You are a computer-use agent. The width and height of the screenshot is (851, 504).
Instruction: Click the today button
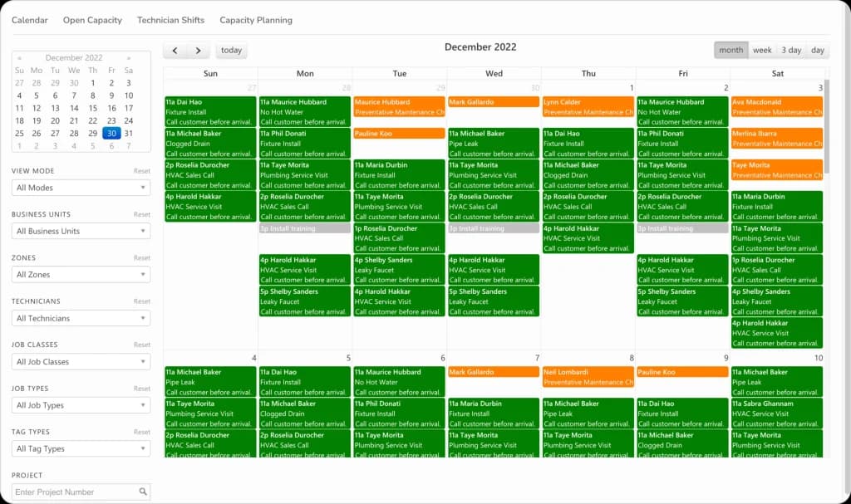click(231, 50)
